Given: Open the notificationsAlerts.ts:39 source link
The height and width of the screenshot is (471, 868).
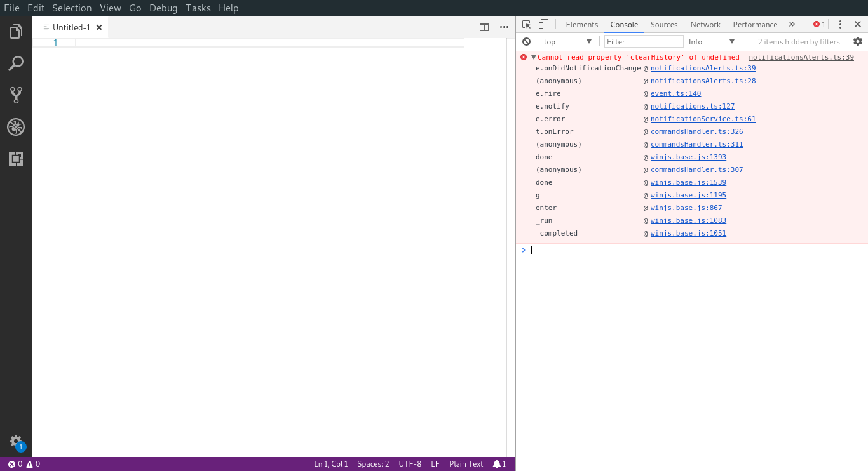Looking at the screenshot, I should tap(803, 57).
